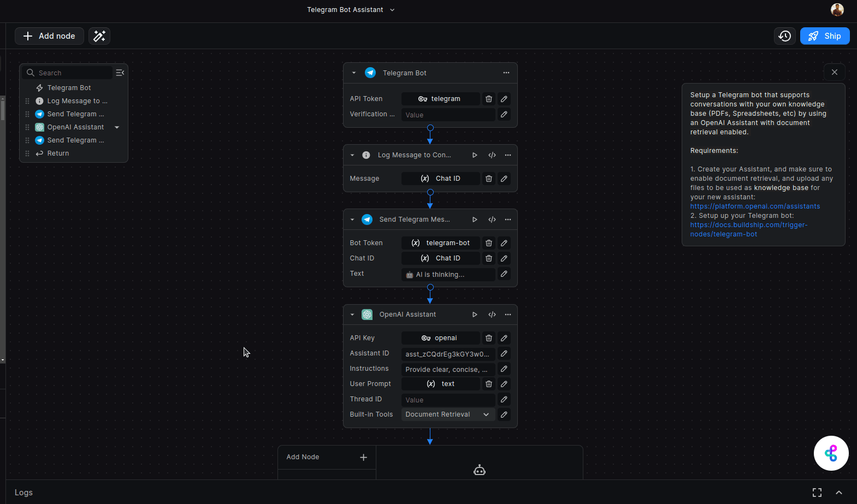The image size is (857, 504).
Task: View code of Send Telegram Message node
Action: pos(492,220)
